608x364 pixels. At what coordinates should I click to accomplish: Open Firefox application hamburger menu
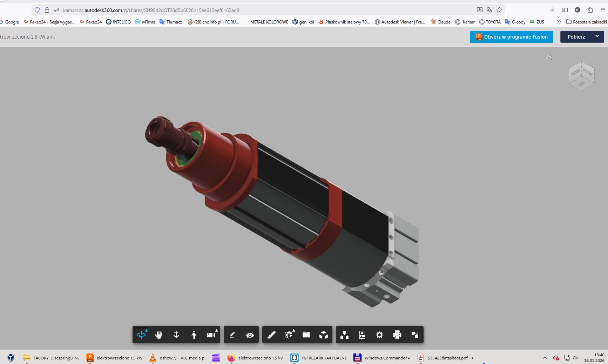coord(603,10)
